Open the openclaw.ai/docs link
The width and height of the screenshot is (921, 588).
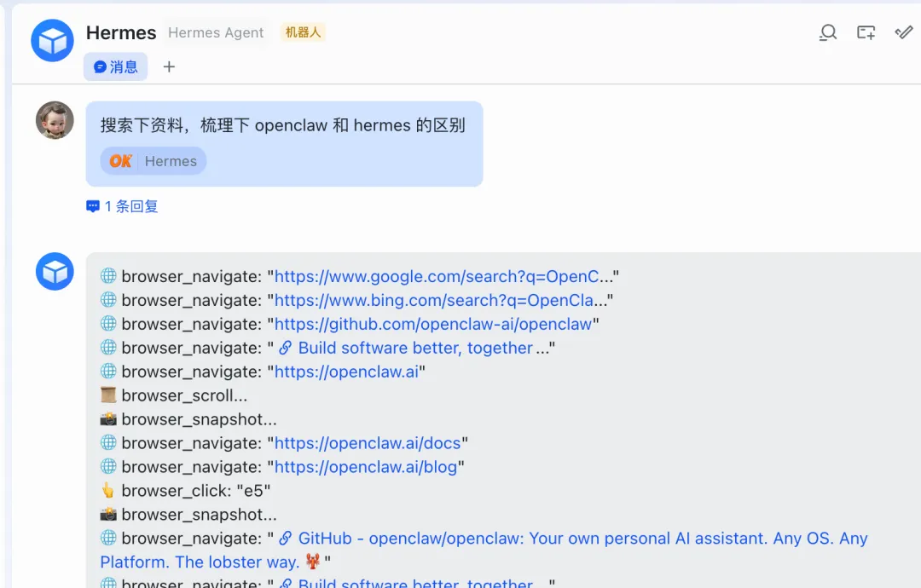pos(368,443)
